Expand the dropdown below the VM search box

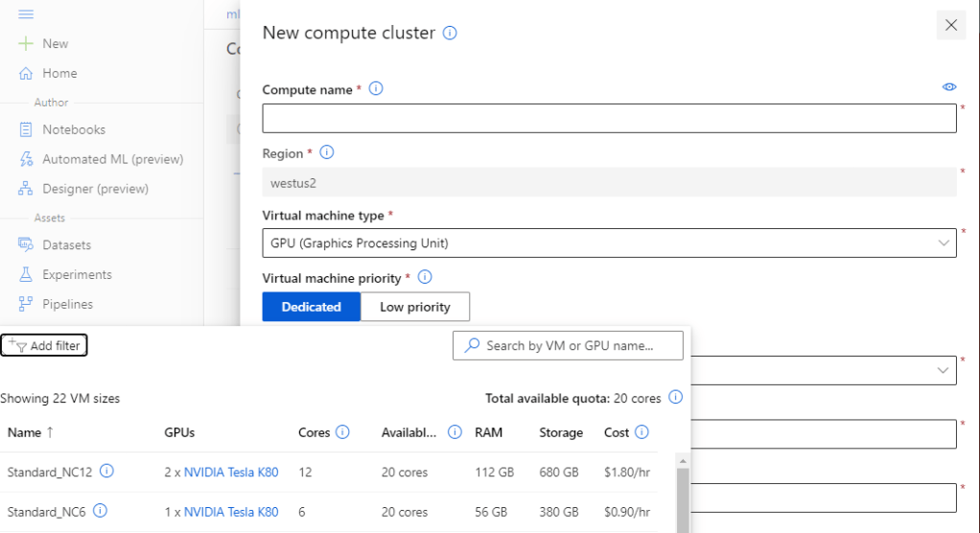click(942, 370)
